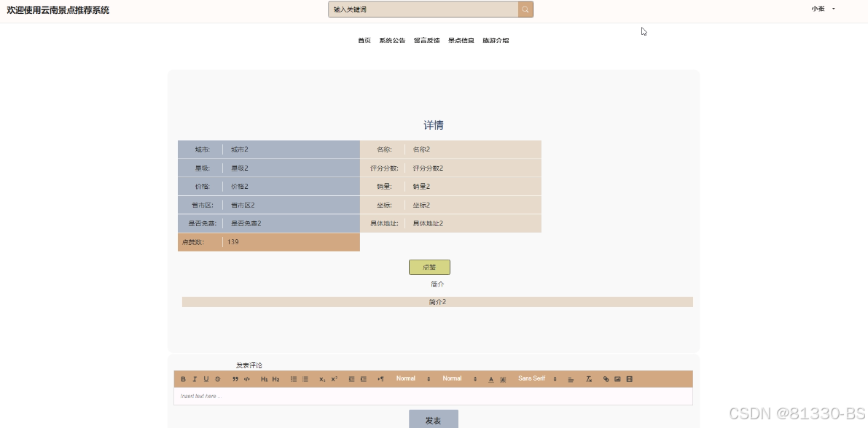Click the search magnifier icon
868x428 pixels.
(525, 9)
